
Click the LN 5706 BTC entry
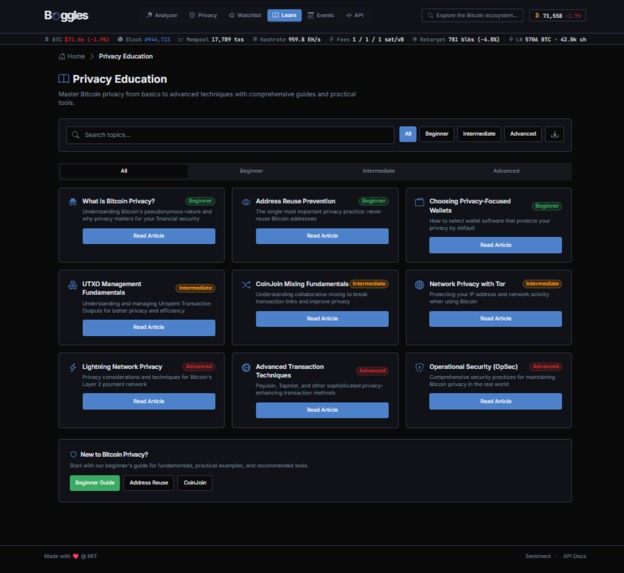click(548, 39)
